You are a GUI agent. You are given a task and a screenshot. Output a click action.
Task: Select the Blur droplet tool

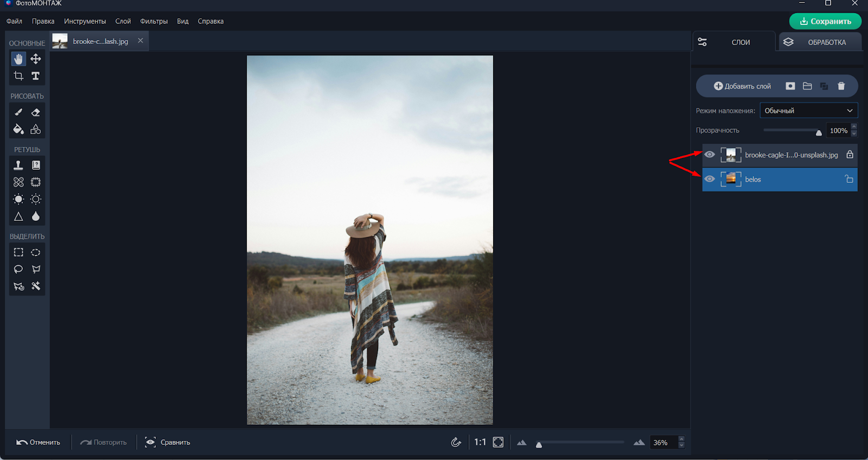click(36, 216)
